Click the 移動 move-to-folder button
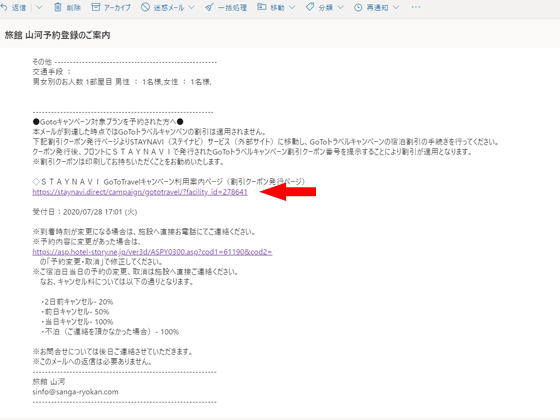Screen dimensions: 560x420 point(271,8)
